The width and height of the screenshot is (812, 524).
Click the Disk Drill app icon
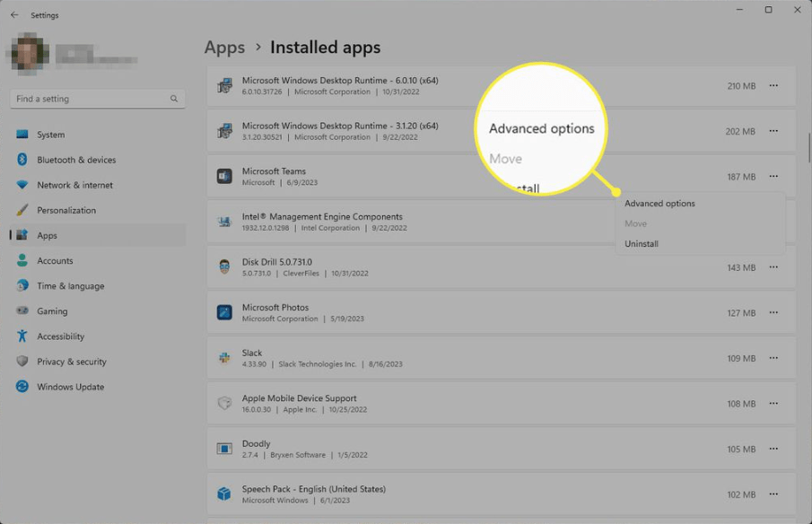pos(224,267)
